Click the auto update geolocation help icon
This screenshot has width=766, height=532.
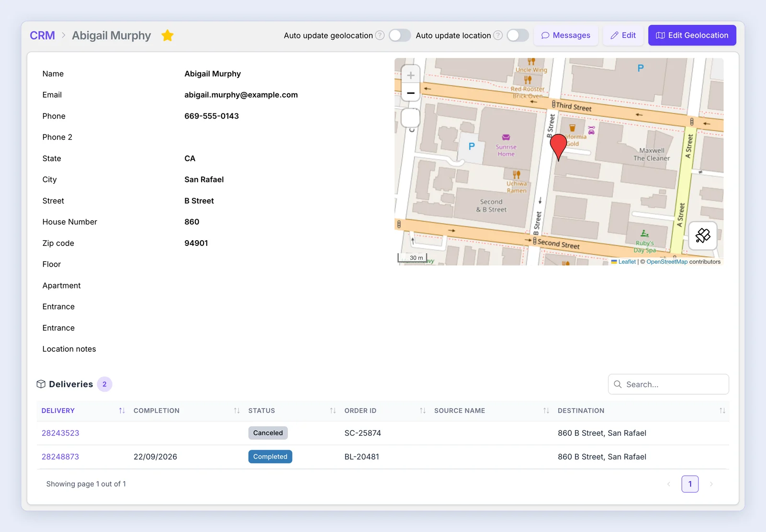380,35
